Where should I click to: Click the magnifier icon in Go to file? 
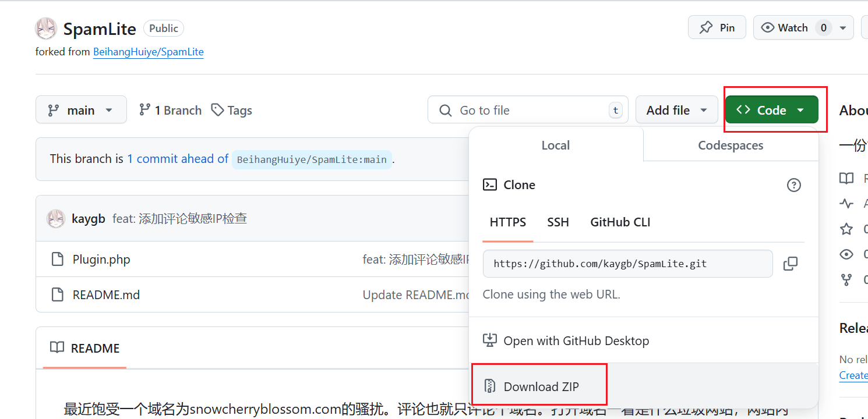tap(445, 110)
